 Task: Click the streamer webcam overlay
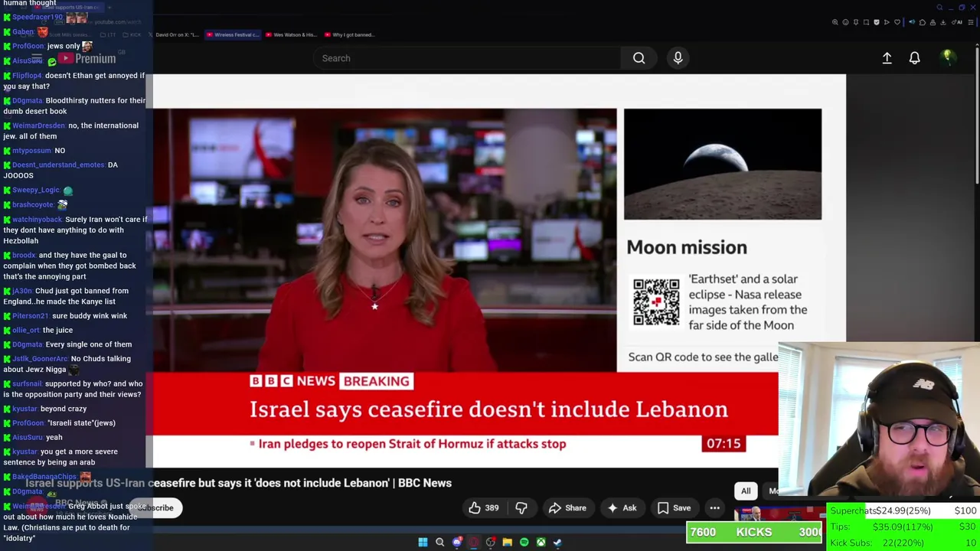[x=879, y=422]
